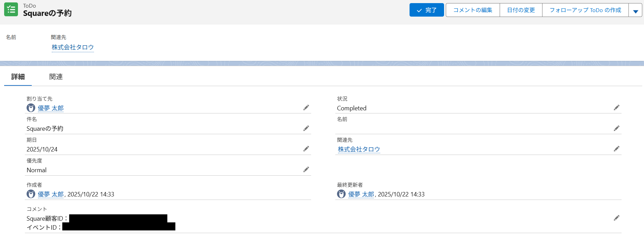The width and height of the screenshot is (644, 239).
Task: Edit the 名前 field pencil
Action: [x=616, y=128]
